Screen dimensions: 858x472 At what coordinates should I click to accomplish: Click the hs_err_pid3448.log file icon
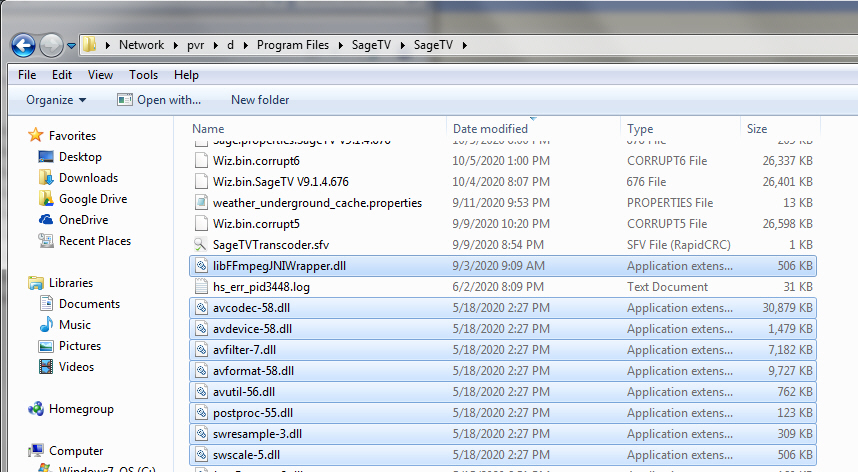tap(201, 287)
